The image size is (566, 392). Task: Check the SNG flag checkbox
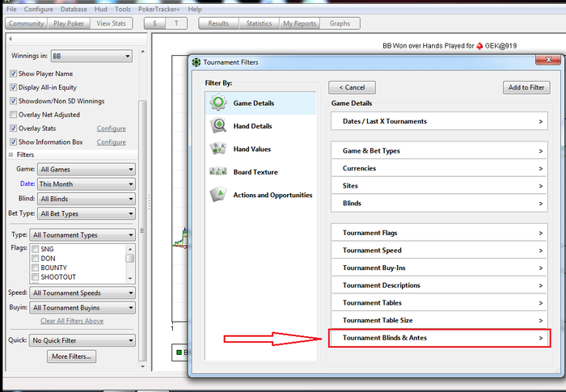point(36,249)
